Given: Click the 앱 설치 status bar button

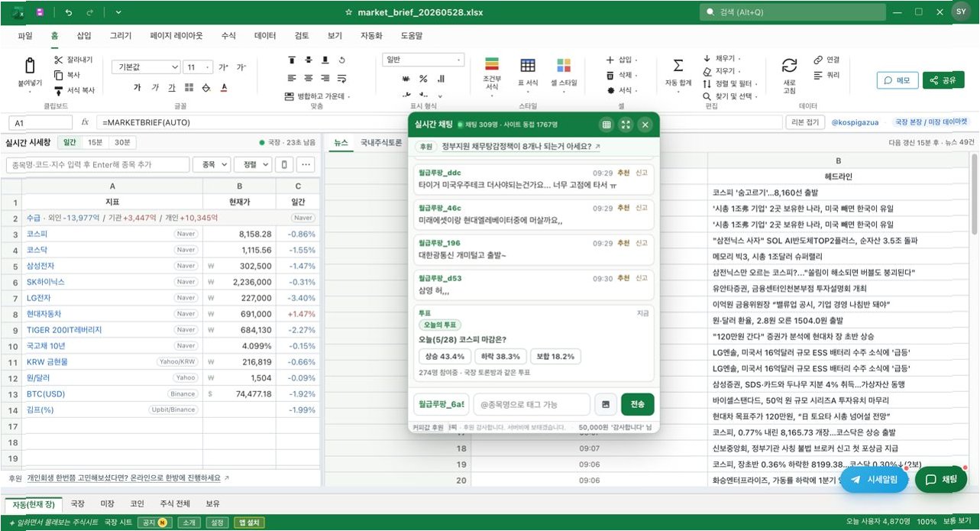Looking at the screenshot, I should coord(251,523).
